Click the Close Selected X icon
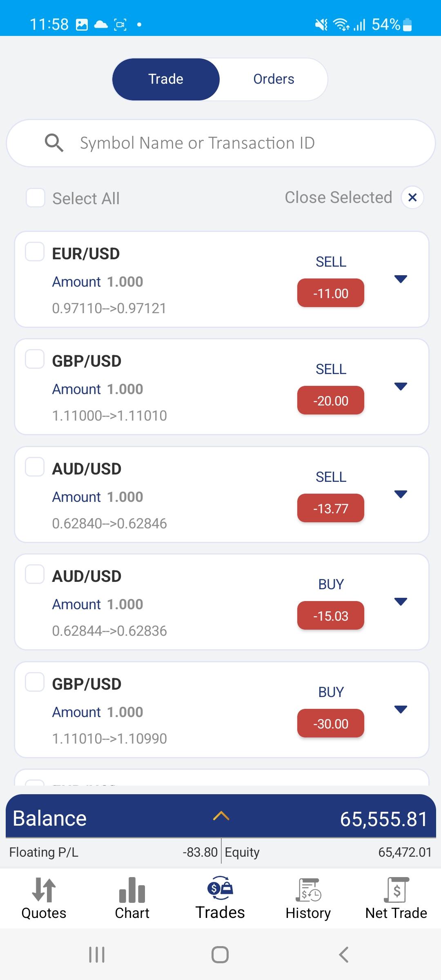441x980 pixels. (412, 198)
